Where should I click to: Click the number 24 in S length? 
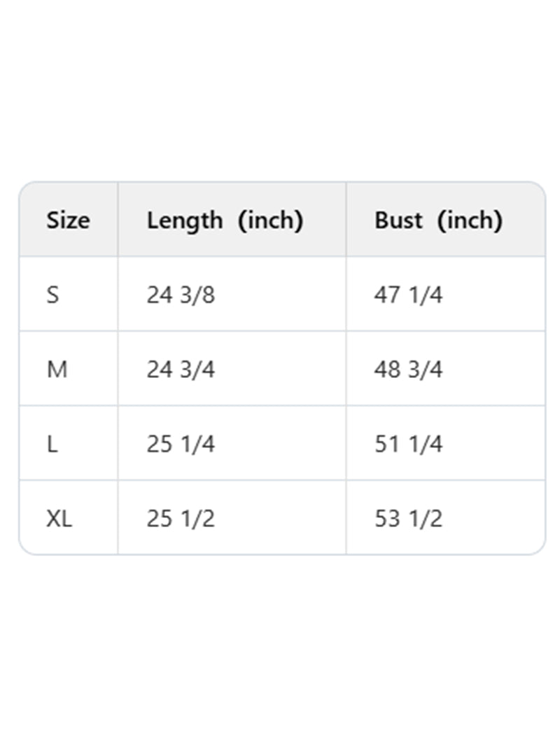pos(159,295)
